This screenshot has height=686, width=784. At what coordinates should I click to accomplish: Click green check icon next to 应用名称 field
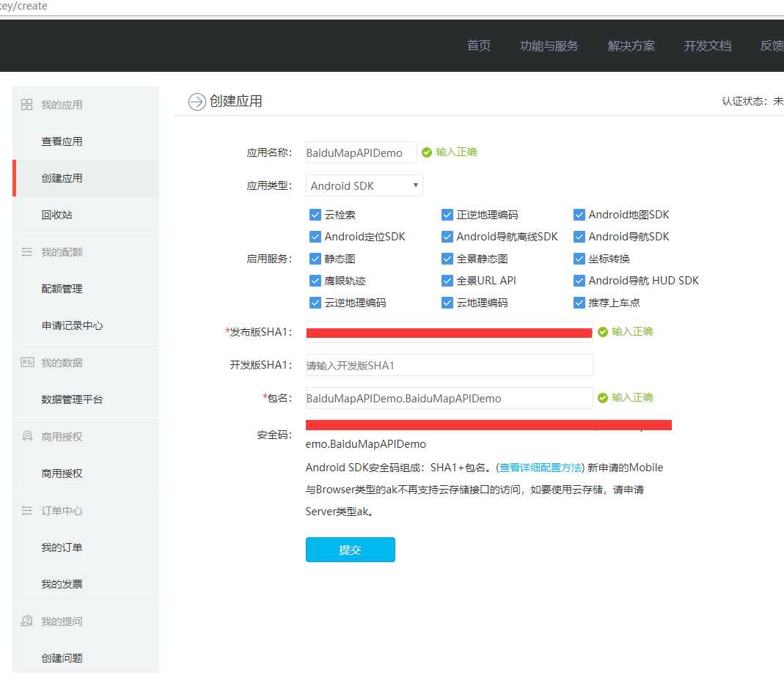pos(427,152)
